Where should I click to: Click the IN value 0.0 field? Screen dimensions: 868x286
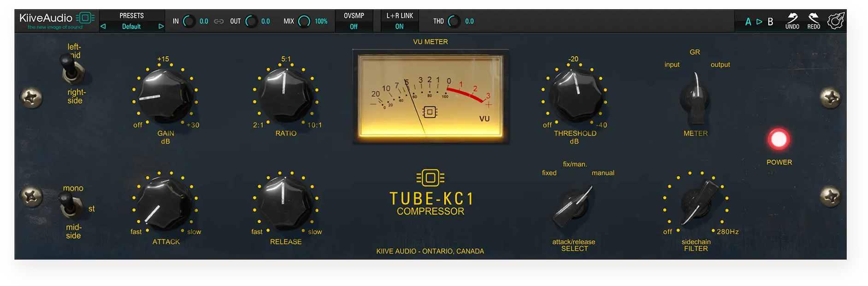tap(204, 21)
